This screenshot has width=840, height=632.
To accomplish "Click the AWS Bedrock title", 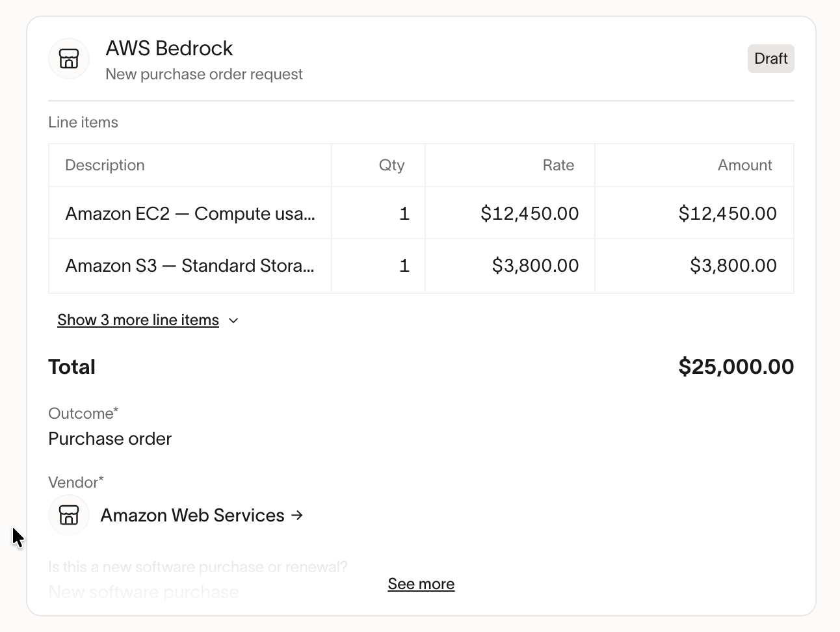I will [x=169, y=48].
